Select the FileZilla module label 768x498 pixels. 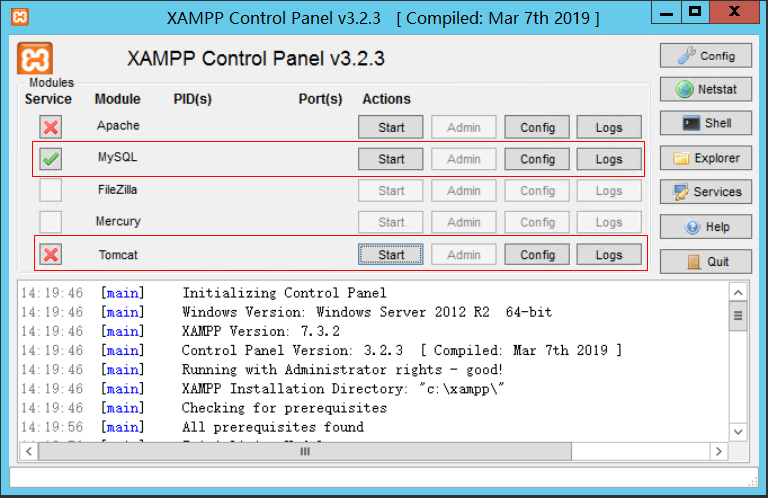118,190
